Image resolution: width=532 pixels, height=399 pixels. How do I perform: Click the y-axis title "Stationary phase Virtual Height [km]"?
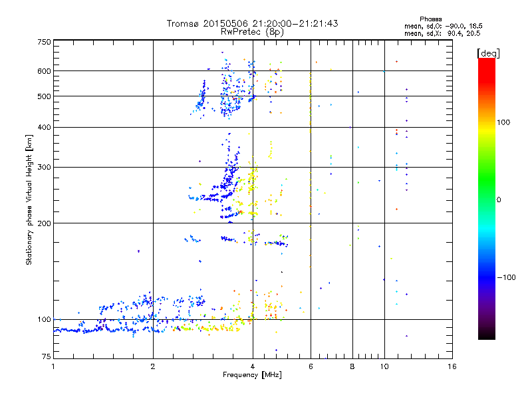[x=29, y=199]
